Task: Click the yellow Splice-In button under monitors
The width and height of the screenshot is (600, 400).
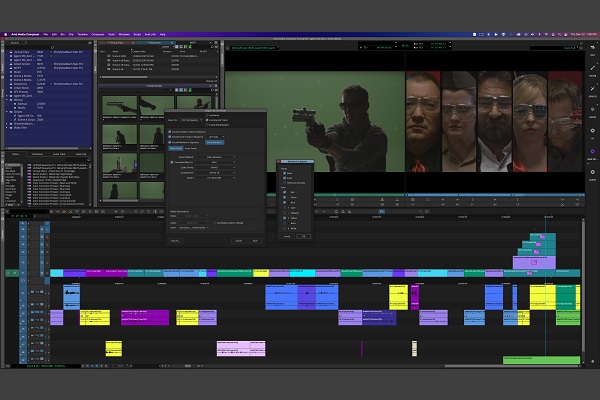Action: [382, 200]
